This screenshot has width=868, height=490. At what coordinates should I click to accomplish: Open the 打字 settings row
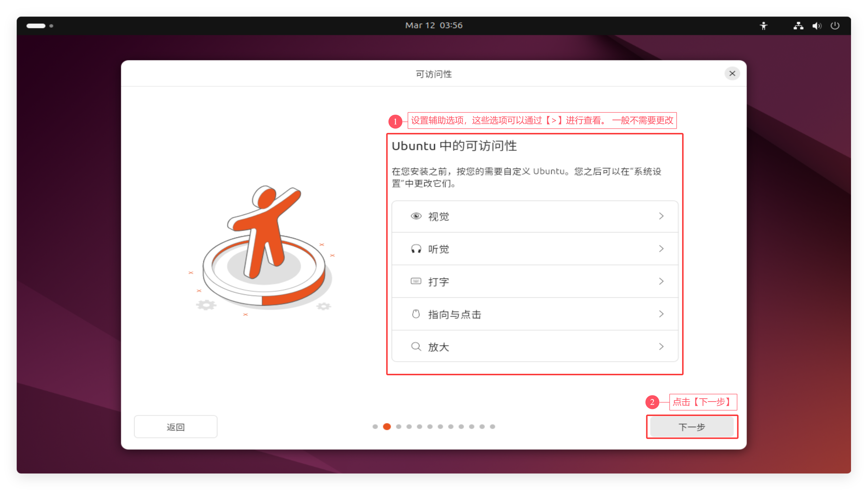535,281
